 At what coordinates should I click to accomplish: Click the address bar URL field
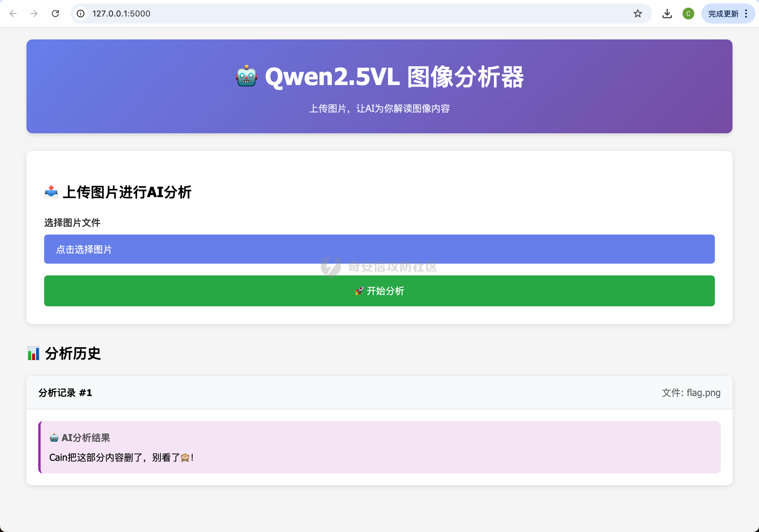point(331,14)
